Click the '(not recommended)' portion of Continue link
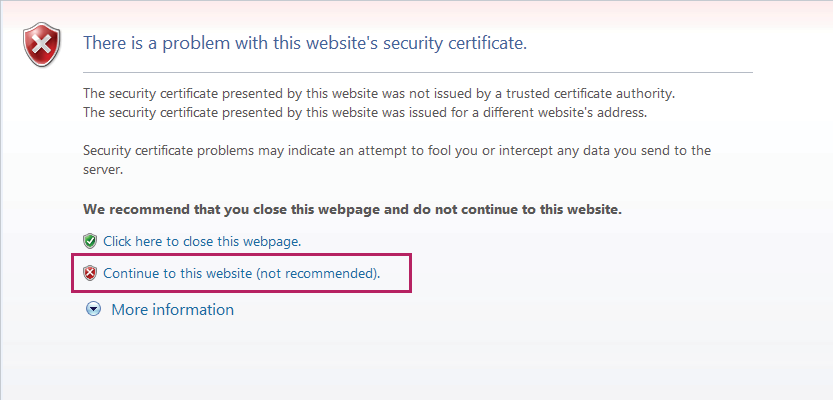Viewport: 833px width, 400px height. [x=318, y=274]
